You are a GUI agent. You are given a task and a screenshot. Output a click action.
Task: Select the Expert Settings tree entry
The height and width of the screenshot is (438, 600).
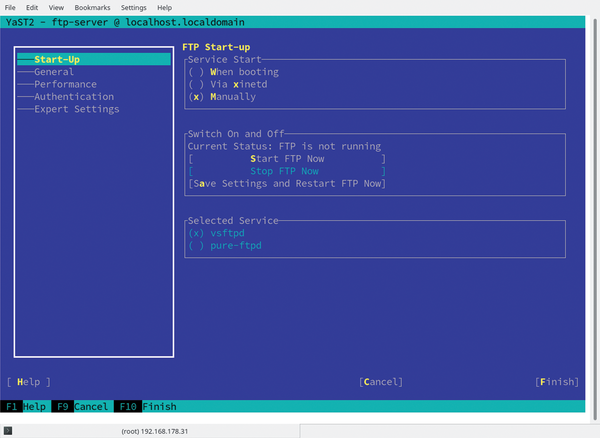77,109
